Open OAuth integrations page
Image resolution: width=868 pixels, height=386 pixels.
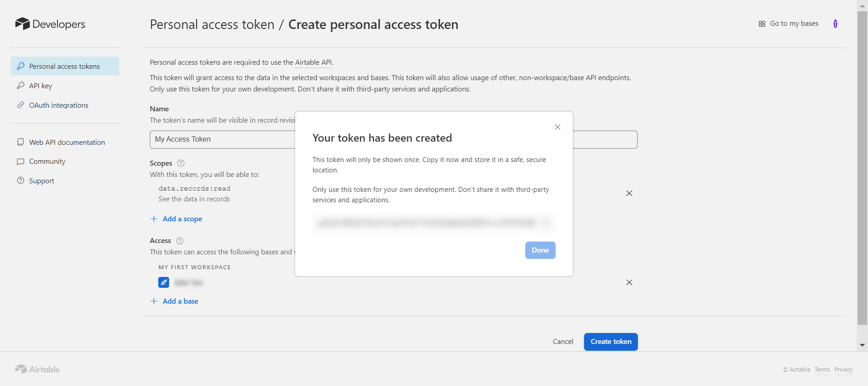[x=59, y=105]
